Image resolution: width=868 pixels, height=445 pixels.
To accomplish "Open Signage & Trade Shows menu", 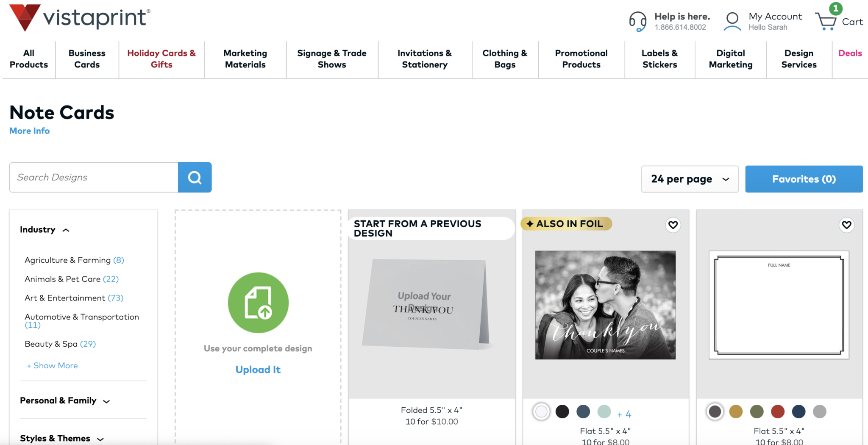I will (x=332, y=59).
